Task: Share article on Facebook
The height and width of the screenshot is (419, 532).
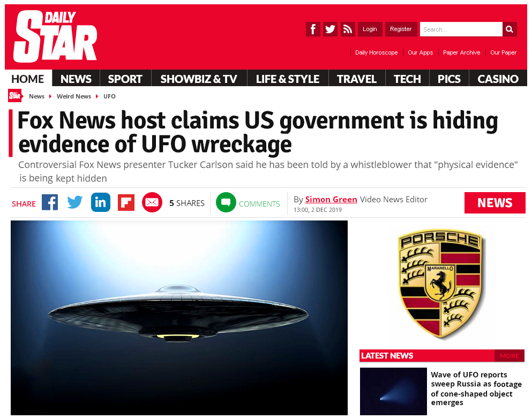Action: tap(50, 202)
